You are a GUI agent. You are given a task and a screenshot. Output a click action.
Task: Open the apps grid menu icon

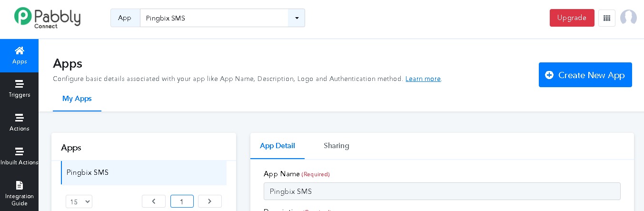[x=607, y=18]
